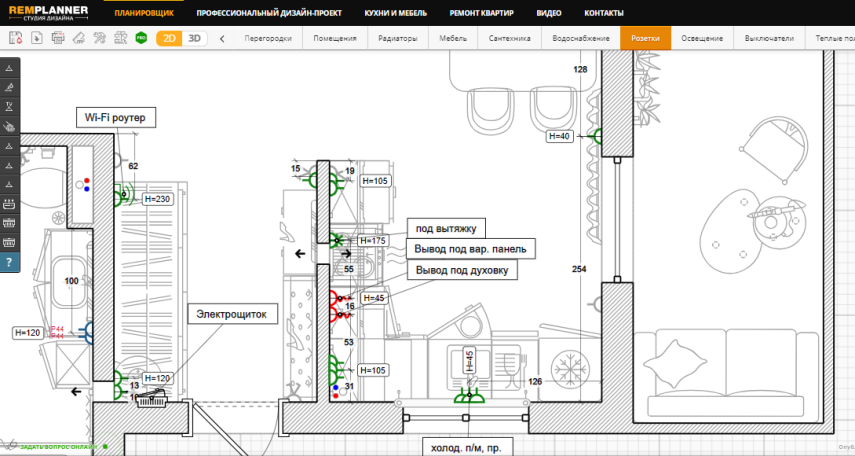Click Задать вопрос онлайн link

click(59, 446)
